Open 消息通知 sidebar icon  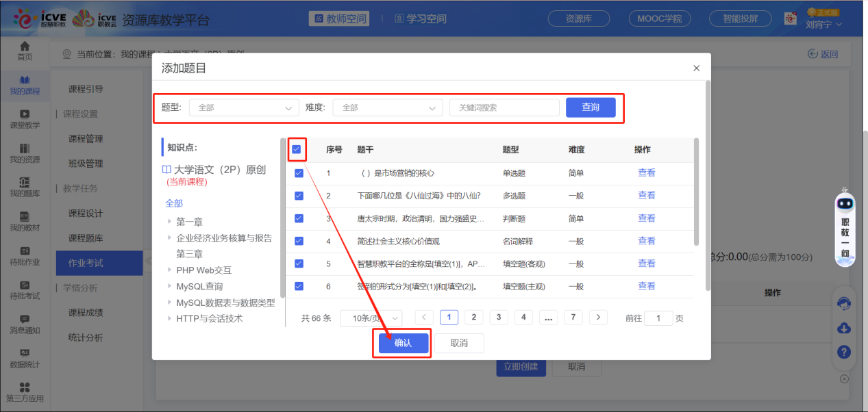coord(25,324)
